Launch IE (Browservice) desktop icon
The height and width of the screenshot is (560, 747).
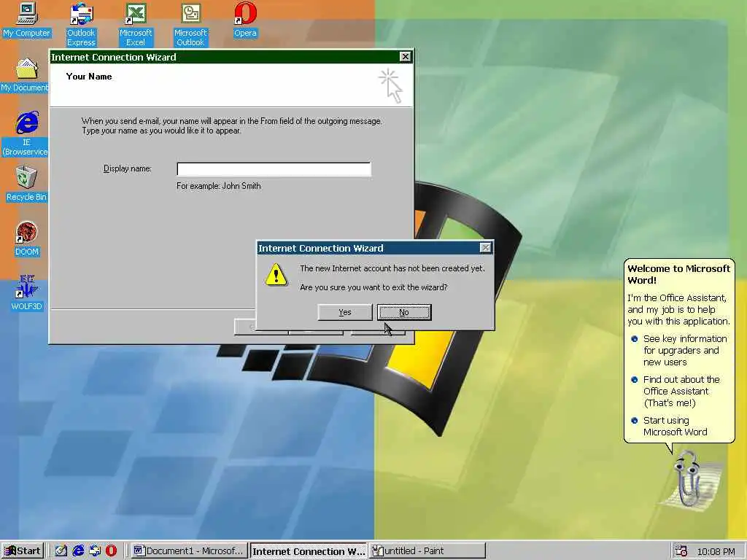[x=26, y=134]
